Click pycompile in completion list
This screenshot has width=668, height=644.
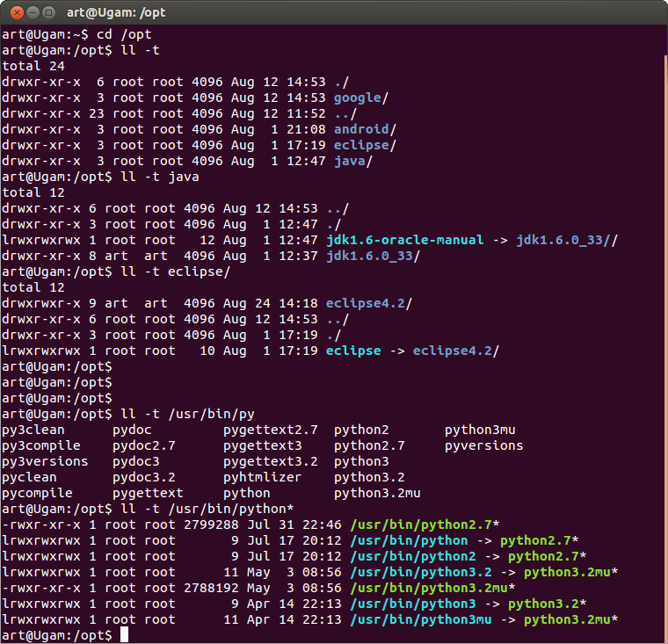37,493
